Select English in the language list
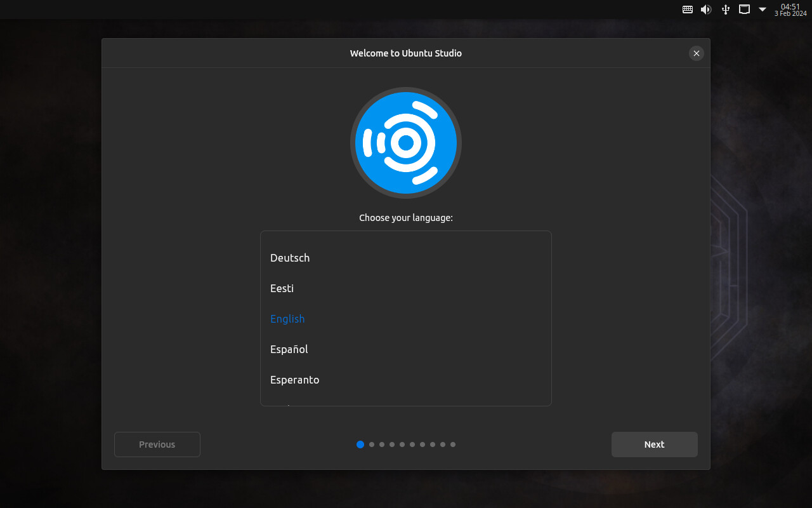 pos(287,319)
